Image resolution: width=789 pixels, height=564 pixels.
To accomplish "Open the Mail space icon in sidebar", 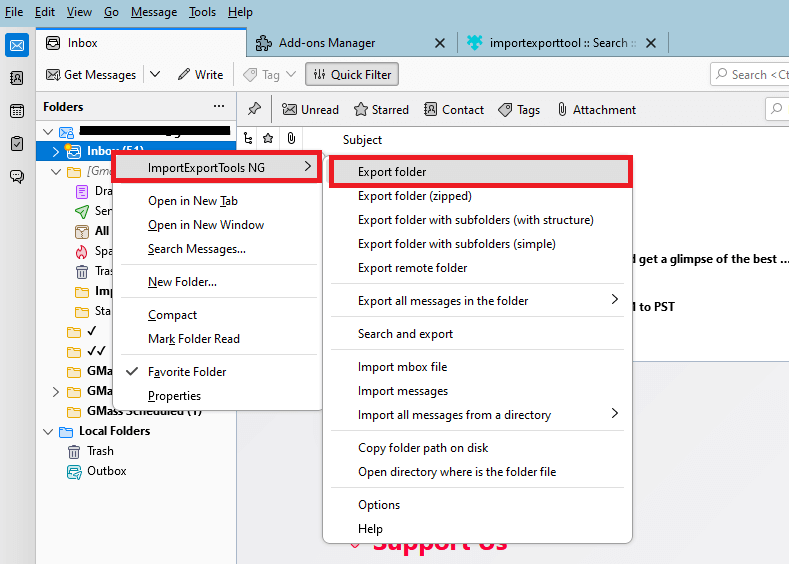I will click(x=17, y=45).
